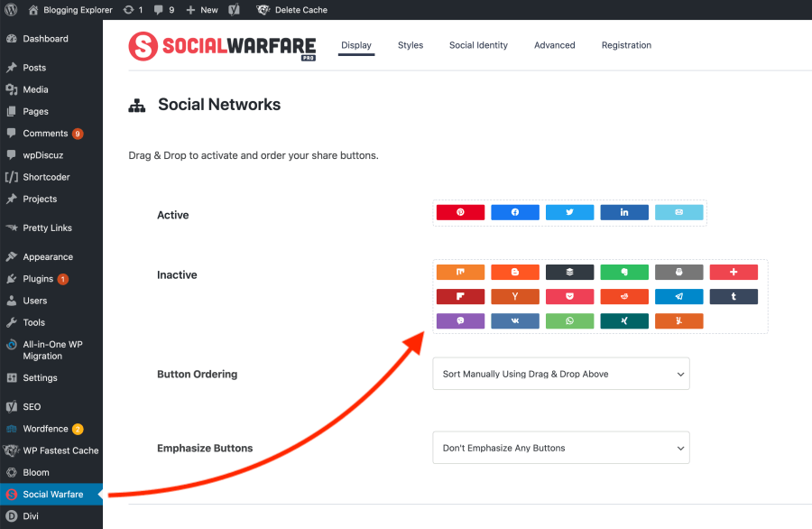Select the inactive Reddit button
The image size is (812, 529).
pyautogui.click(x=624, y=296)
